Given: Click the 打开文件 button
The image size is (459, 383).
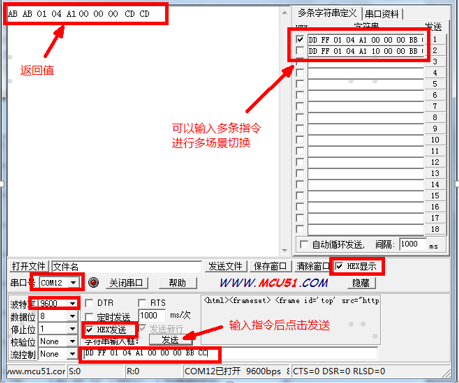Looking at the screenshot, I should [29, 266].
